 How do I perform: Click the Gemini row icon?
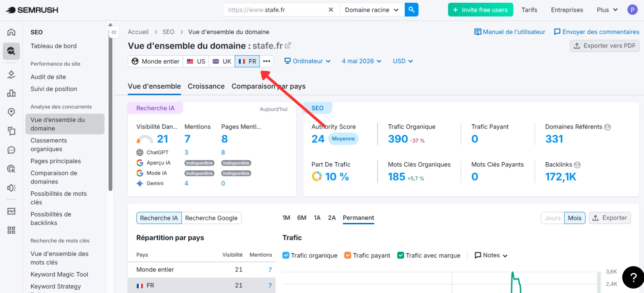click(x=140, y=183)
